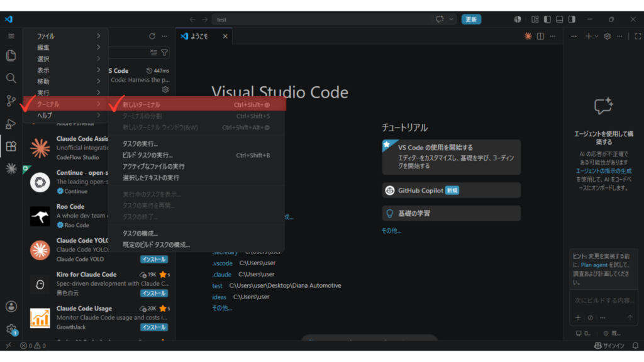Toggle the bottom panel layout
This screenshot has width=644, height=362.
559,19
